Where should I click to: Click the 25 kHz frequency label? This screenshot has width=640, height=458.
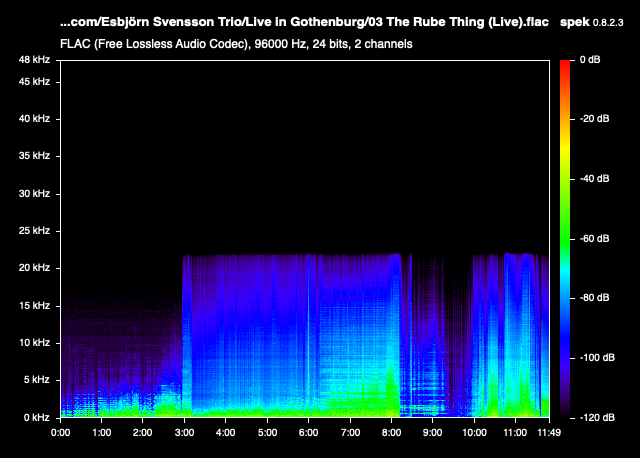point(34,231)
